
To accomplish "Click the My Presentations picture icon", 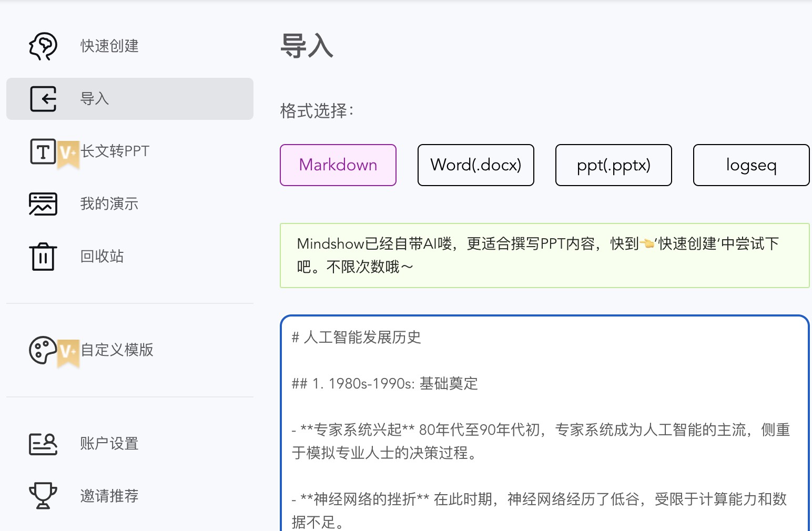I will pos(43,204).
